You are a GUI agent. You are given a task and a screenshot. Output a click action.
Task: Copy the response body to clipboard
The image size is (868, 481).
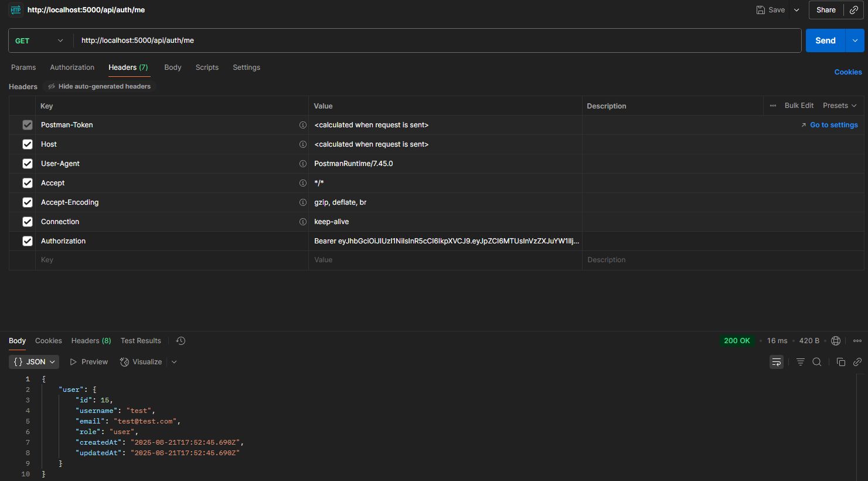tap(840, 362)
